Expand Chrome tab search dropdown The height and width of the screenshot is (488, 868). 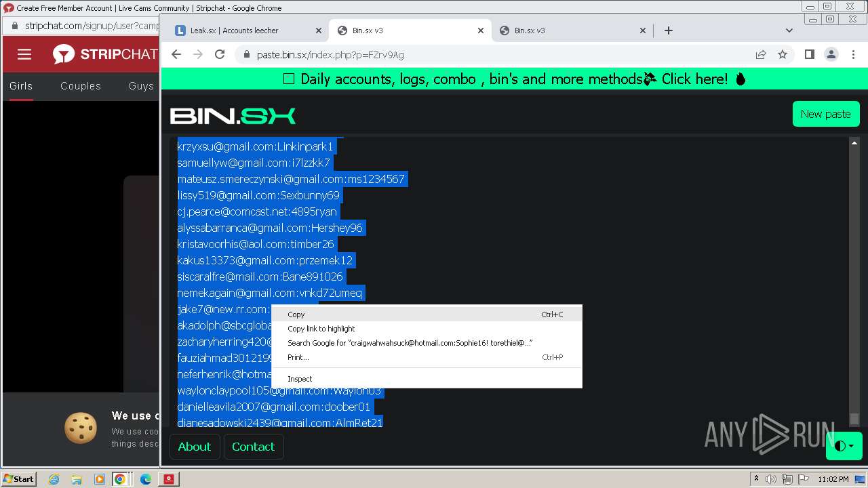coord(789,30)
